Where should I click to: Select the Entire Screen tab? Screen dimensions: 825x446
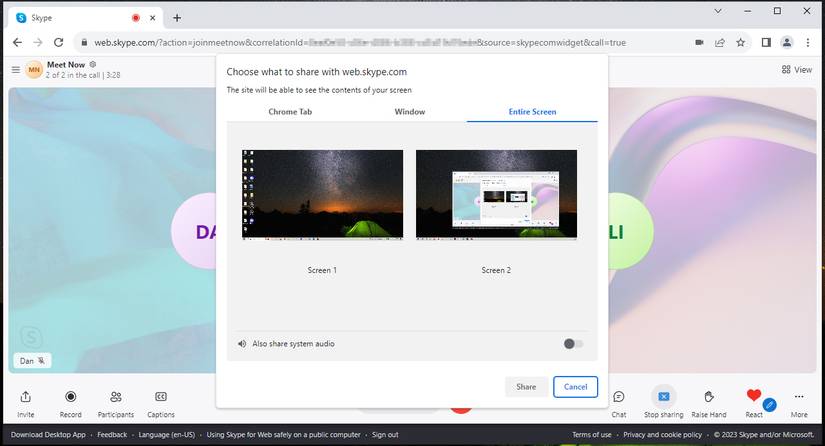click(x=531, y=112)
